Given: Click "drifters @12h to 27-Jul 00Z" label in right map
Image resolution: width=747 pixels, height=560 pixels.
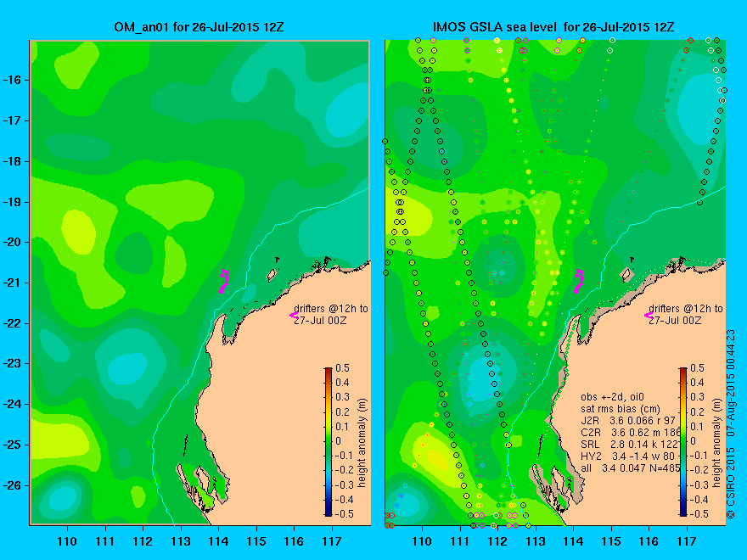Looking at the screenshot, I should 686,314.
